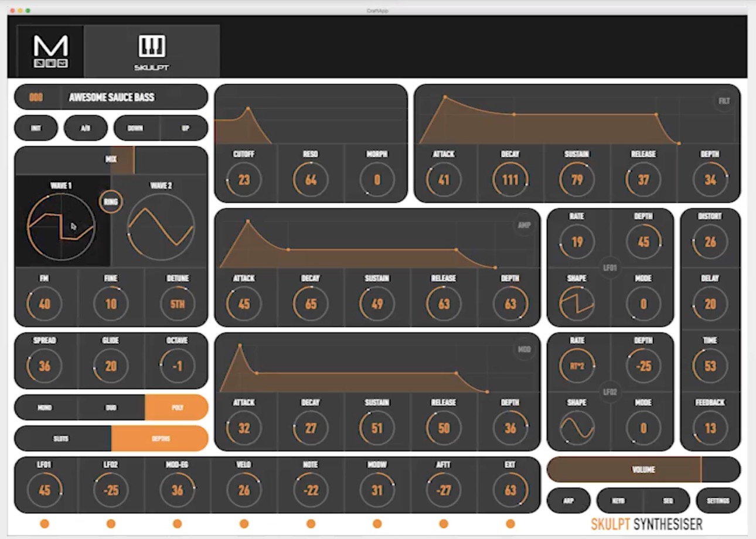Toggle the A/B compare button
The width and height of the screenshot is (756, 539).
pos(86,128)
